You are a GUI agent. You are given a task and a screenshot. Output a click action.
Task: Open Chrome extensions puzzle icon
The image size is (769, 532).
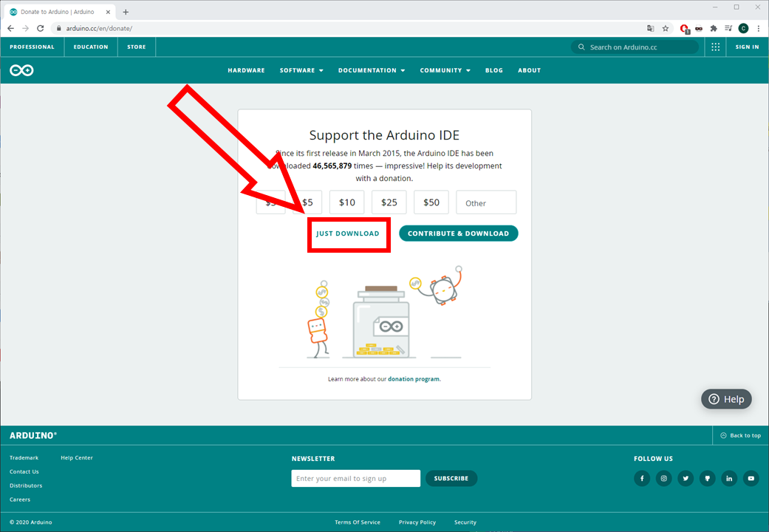point(714,29)
